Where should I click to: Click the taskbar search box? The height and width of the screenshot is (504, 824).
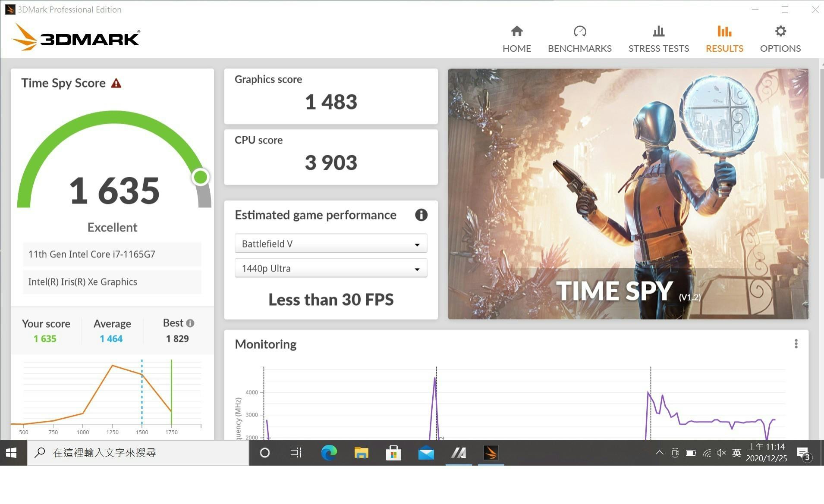tap(138, 453)
